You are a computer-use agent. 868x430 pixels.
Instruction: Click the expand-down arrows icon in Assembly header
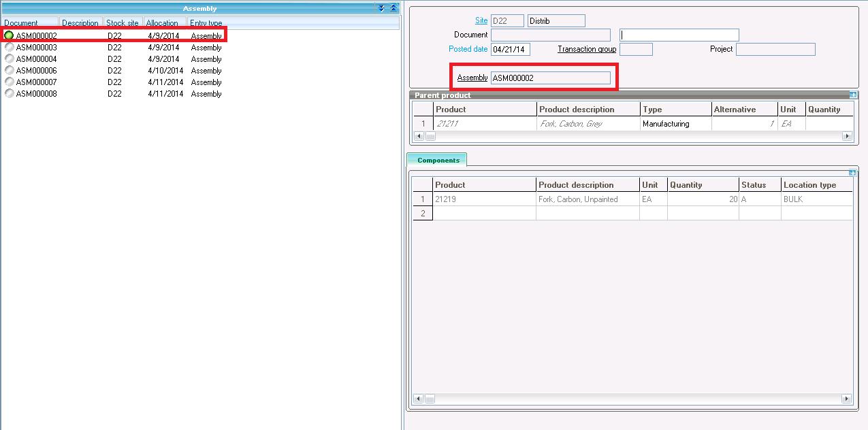381,8
